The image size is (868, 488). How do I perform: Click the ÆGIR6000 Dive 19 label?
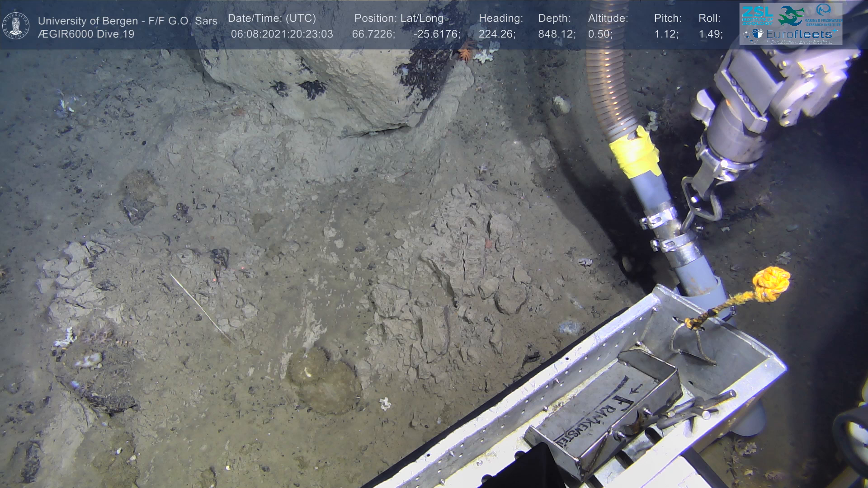[86, 34]
